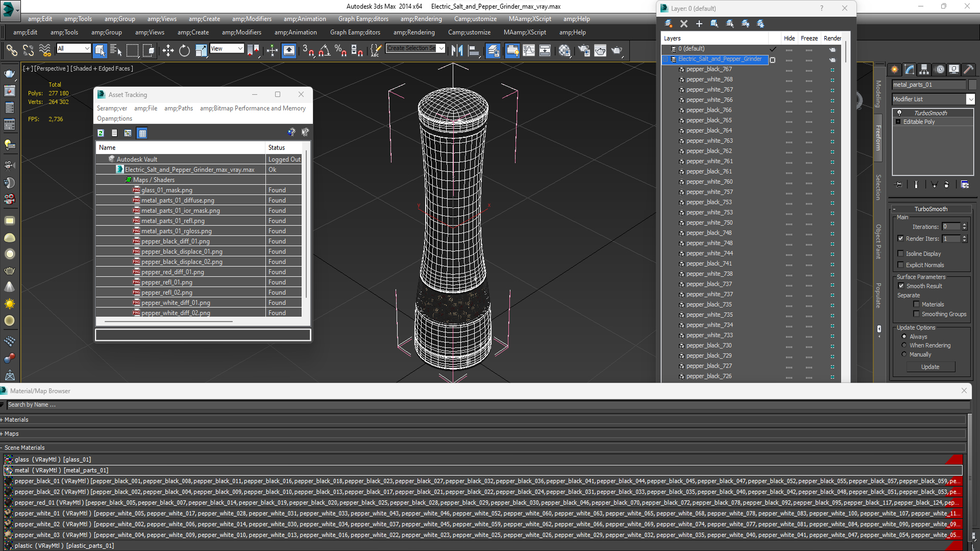This screenshot has width=980, height=551.
Task: Open the Material Editor icon
Action: click(x=565, y=50)
